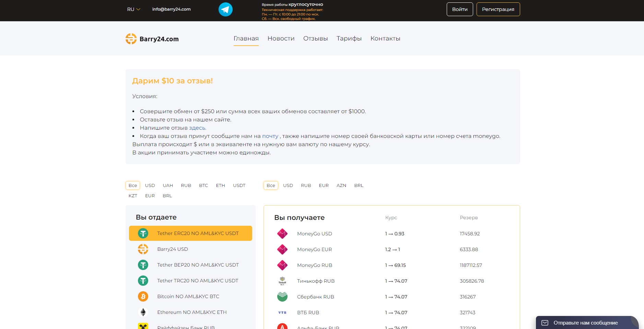Choose 'MoneyGo USD' to receive
644x329 pixels.
[391, 234]
